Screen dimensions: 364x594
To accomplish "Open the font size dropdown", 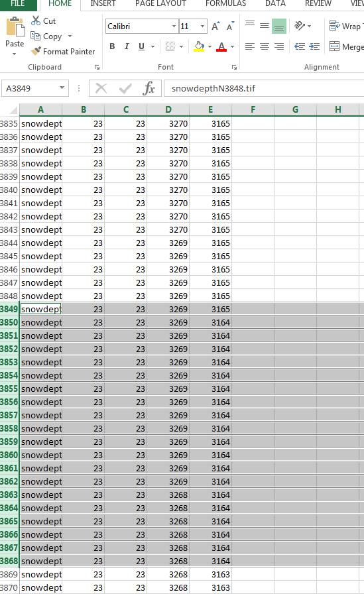I will click(203, 27).
